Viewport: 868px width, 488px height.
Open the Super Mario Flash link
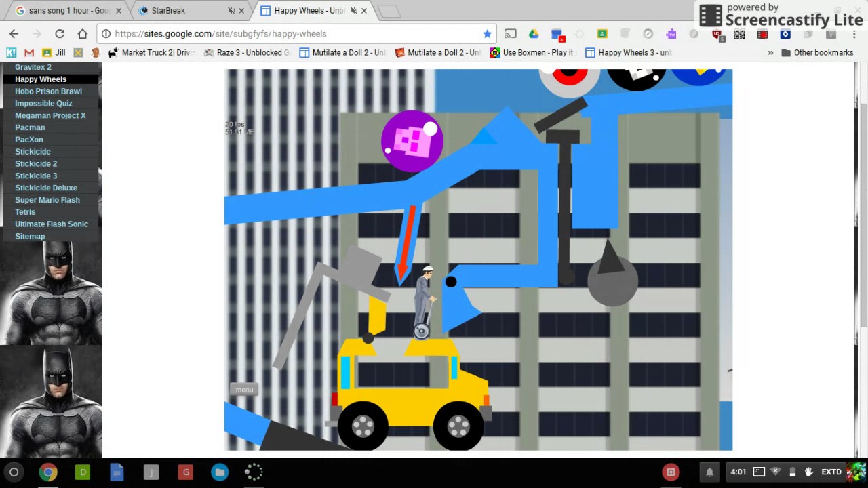[x=47, y=200]
